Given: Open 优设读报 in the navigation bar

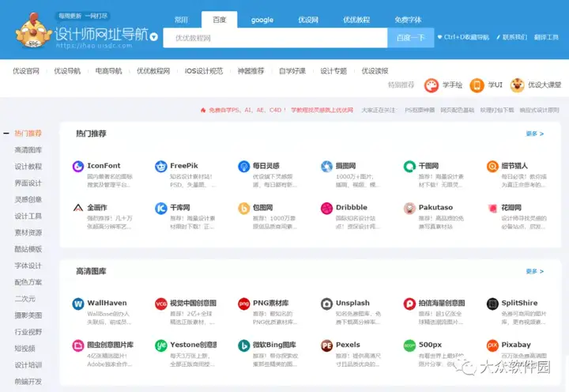Looking at the screenshot, I should click(x=375, y=71).
